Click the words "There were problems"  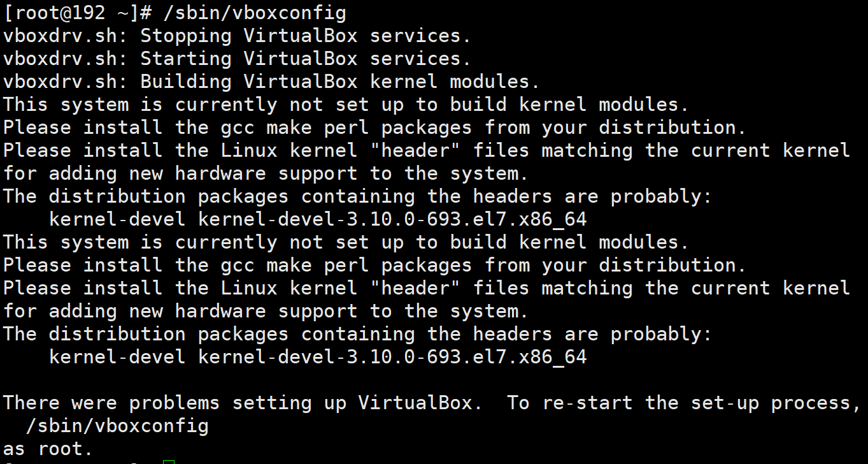click(111, 403)
